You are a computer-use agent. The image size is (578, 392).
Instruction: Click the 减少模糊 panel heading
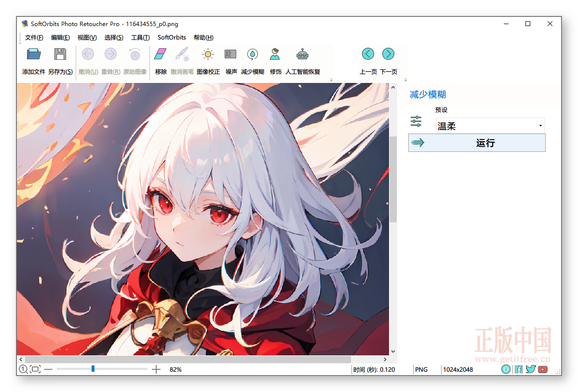(x=428, y=95)
